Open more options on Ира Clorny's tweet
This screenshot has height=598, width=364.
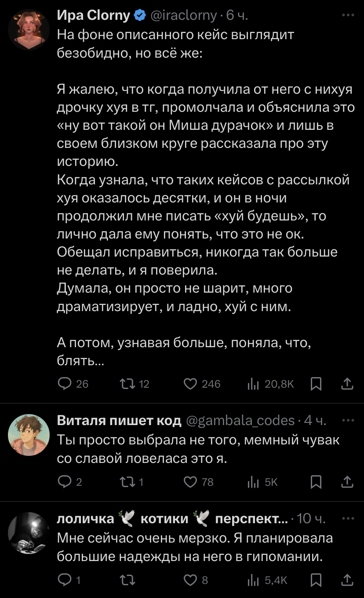348,15
